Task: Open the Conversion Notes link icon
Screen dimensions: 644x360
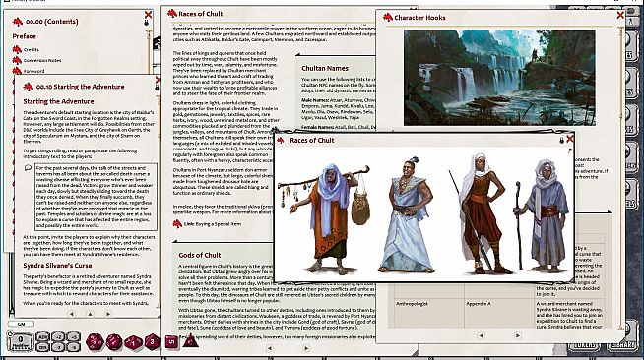Action: [x=17, y=60]
